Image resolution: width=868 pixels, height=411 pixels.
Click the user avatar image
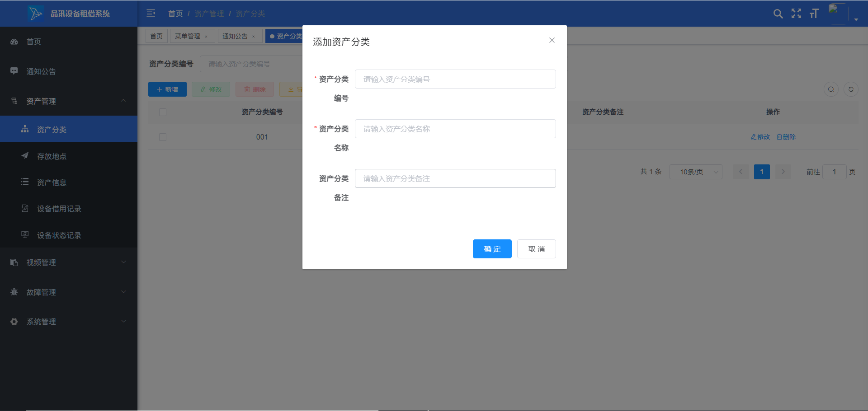pos(838,14)
